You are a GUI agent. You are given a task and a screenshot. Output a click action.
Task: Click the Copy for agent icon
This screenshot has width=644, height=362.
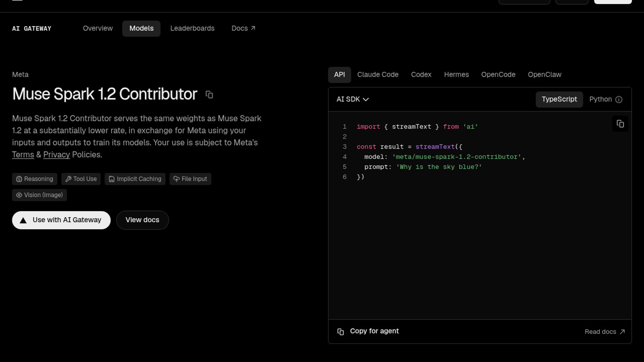point(340,331)
